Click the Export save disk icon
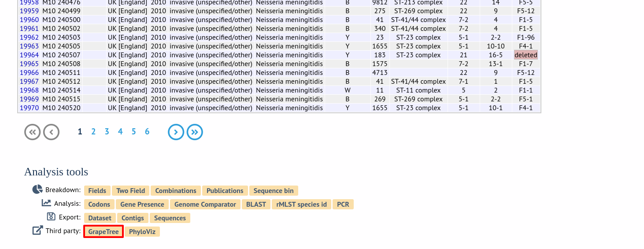 pos(51,216)
